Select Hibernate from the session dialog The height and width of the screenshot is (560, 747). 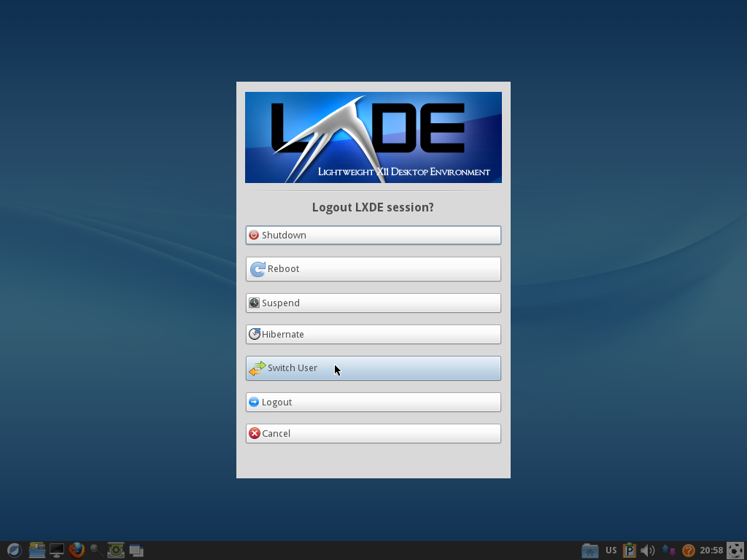click(x=373, y=334)
